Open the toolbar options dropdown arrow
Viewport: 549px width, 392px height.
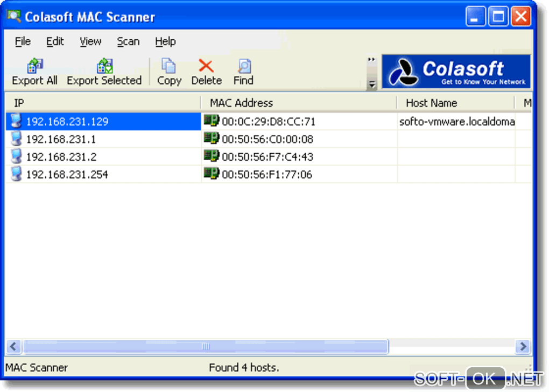372,84
